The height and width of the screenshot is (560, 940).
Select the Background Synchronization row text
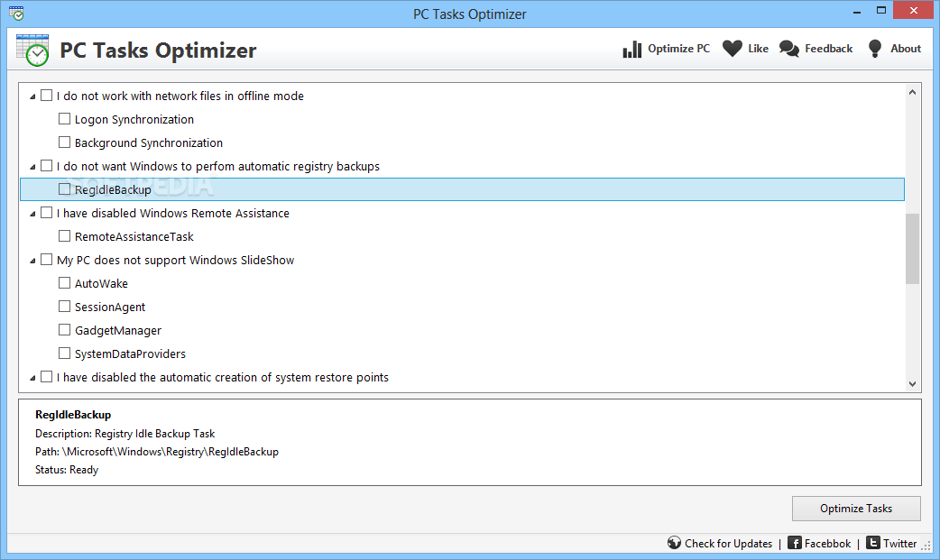149,142
